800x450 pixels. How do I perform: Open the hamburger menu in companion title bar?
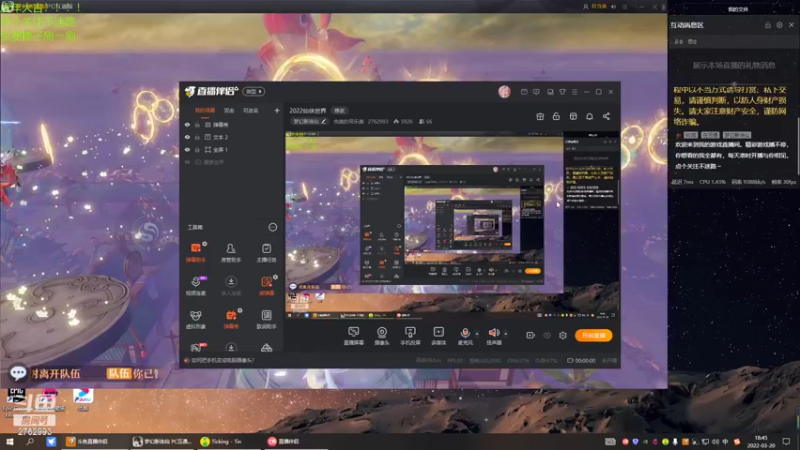(574, 92)
